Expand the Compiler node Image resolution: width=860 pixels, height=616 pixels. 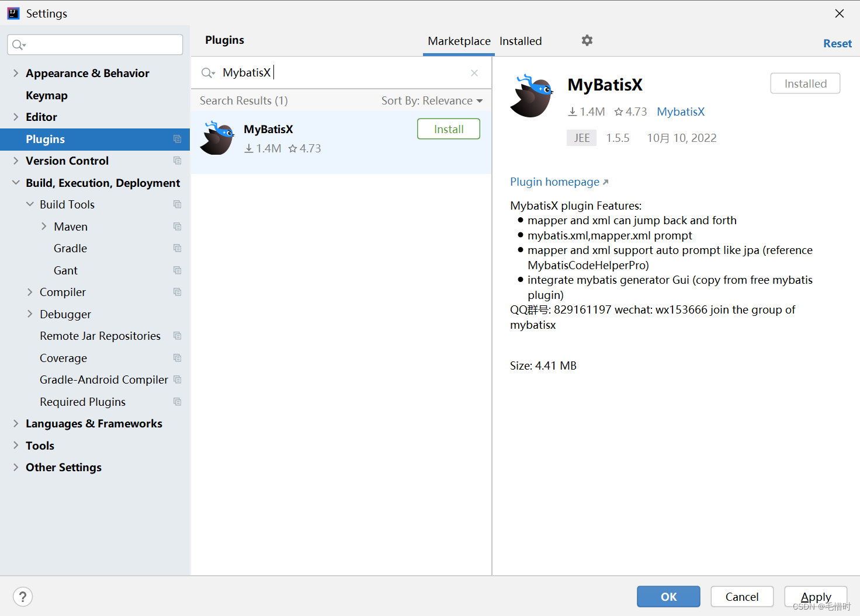(30, 292)
